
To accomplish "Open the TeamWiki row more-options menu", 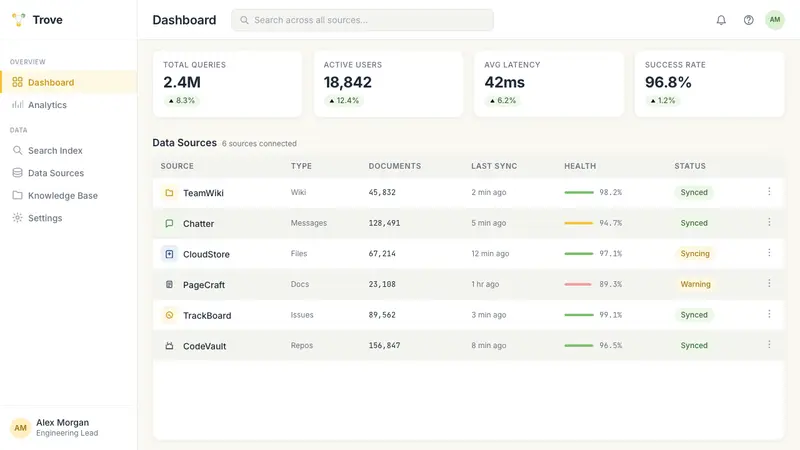I will pyautogui.click(x=769, y=192).
